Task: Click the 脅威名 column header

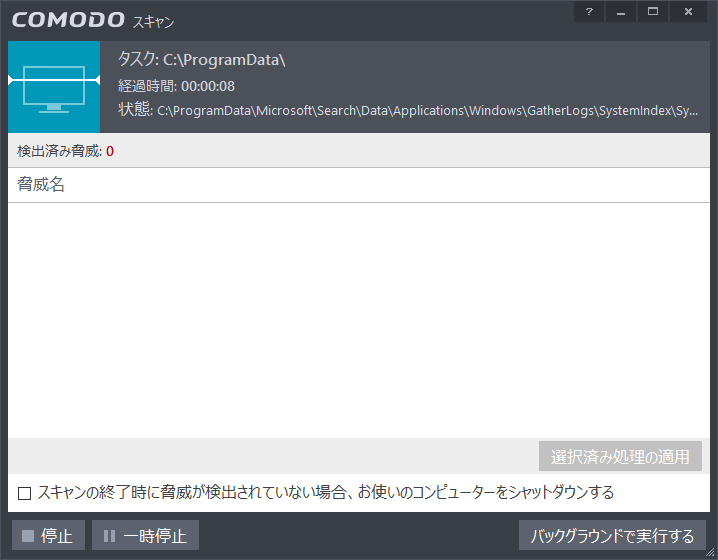Action: 359,185
